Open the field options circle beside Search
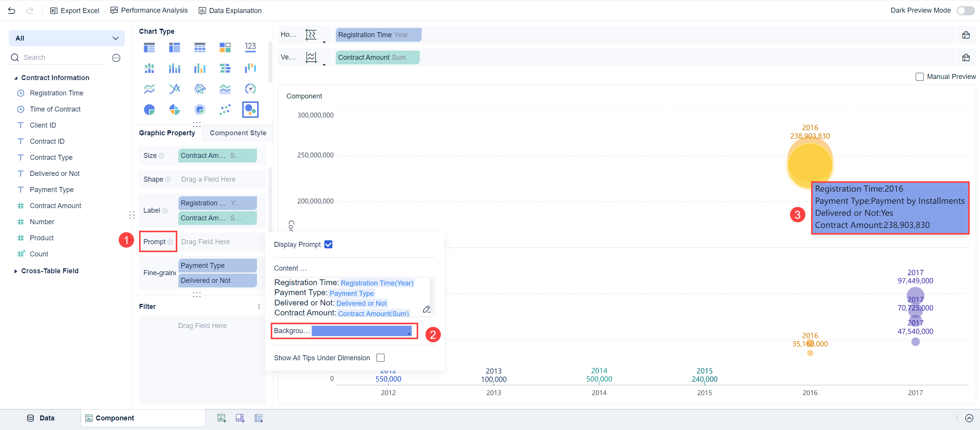 (116, 57)
